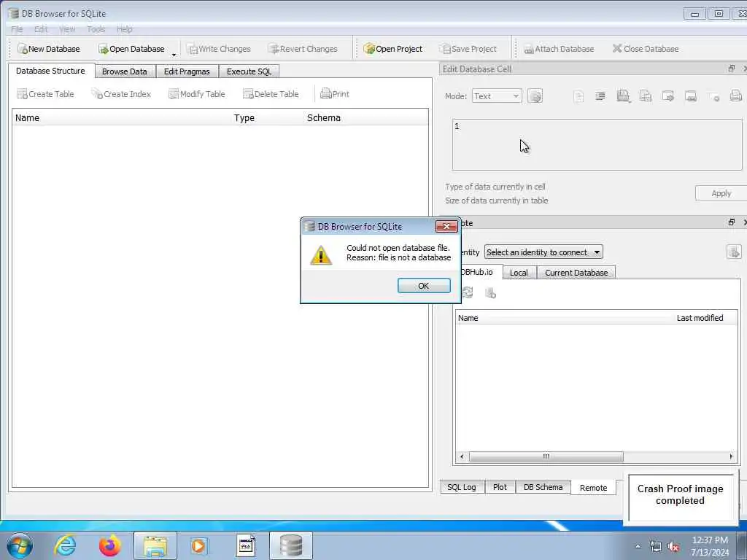Click Open Database in the toolbar
747x560 pixels.
coord(131,49)
